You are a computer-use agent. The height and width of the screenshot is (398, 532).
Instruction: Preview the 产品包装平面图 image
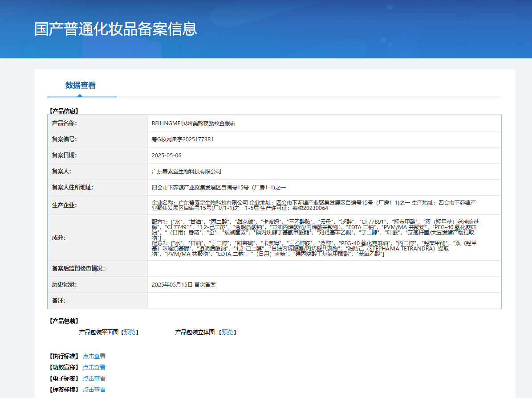[x=130, y=332]
